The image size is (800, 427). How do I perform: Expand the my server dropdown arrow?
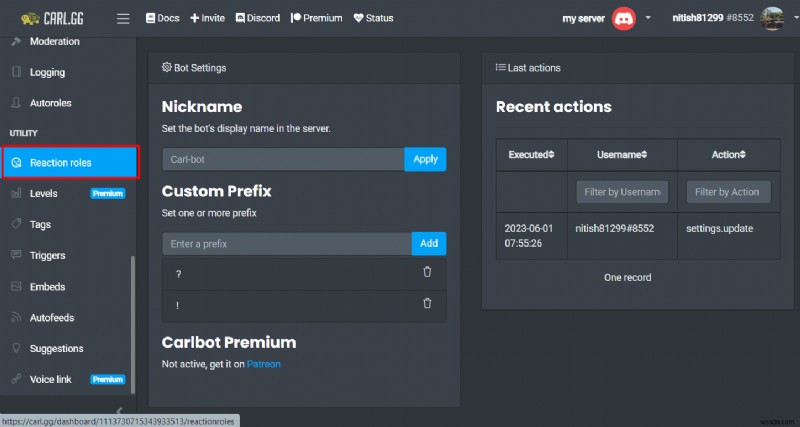(648, 18)
